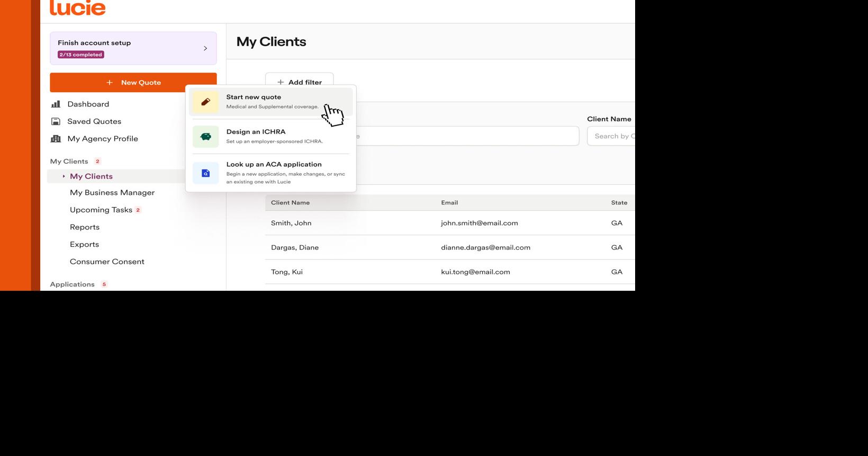868x456 pixels.
Task: Choose Look up an ACA application
Action: [x=274, y=165]
